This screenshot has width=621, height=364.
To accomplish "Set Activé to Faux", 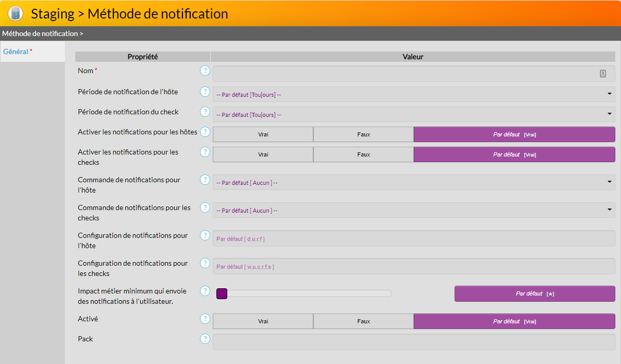I will (x=363, y=321).
